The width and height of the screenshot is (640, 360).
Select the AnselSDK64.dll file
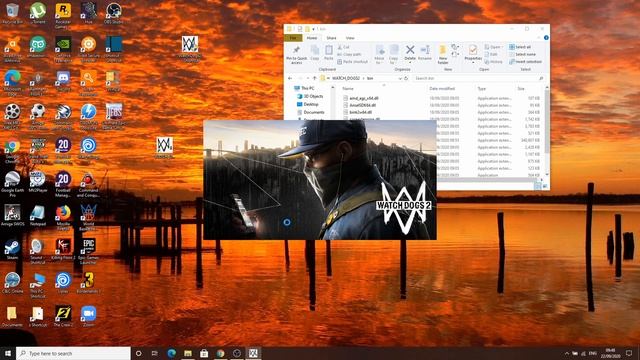(360, 105)
